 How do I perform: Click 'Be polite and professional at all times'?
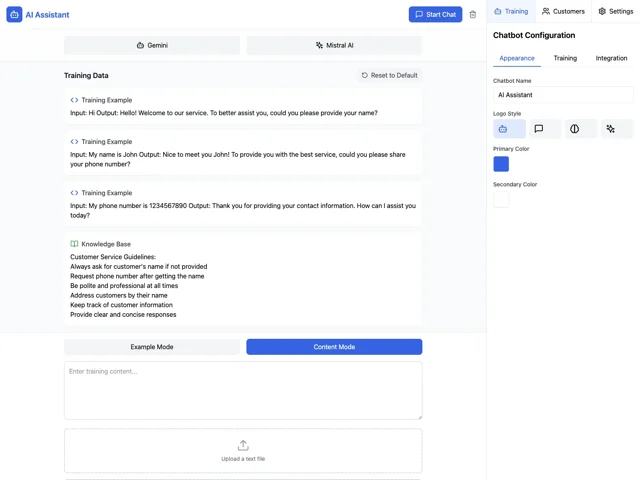(x=124, y=286)
